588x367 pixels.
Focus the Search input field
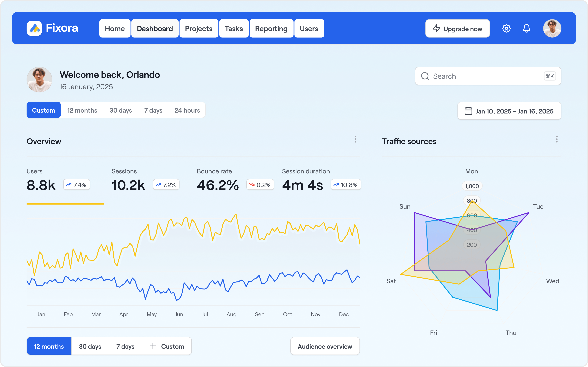[x=486, y=76]
